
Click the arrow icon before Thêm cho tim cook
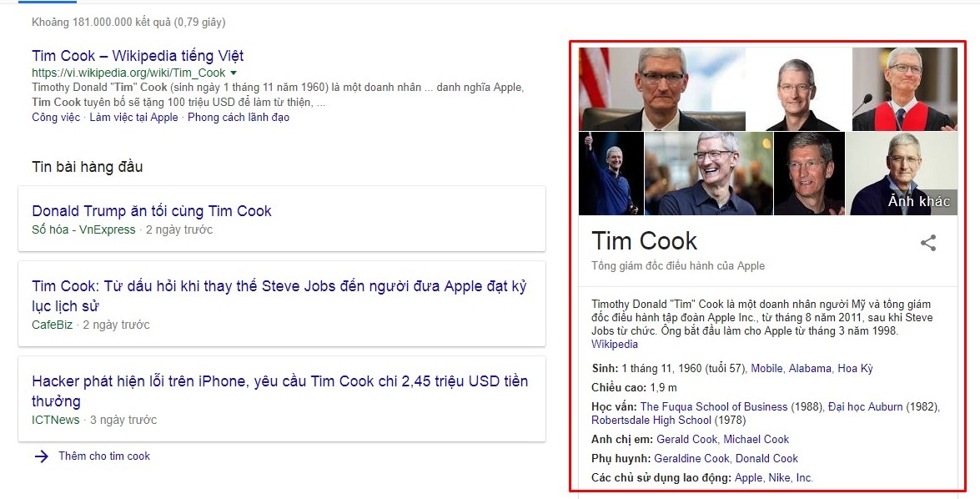coord(41,456)
